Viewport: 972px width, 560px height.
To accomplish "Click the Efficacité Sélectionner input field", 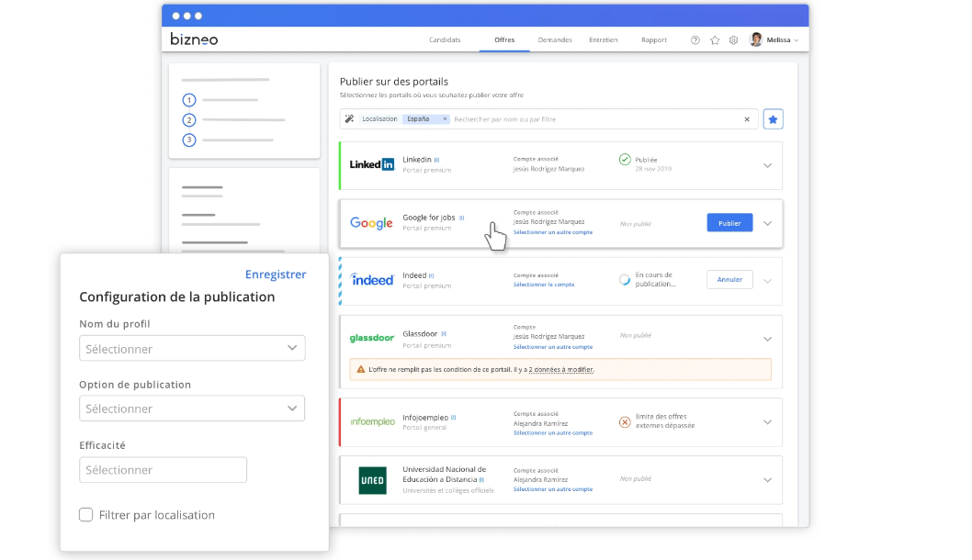I will coord(163,469).
